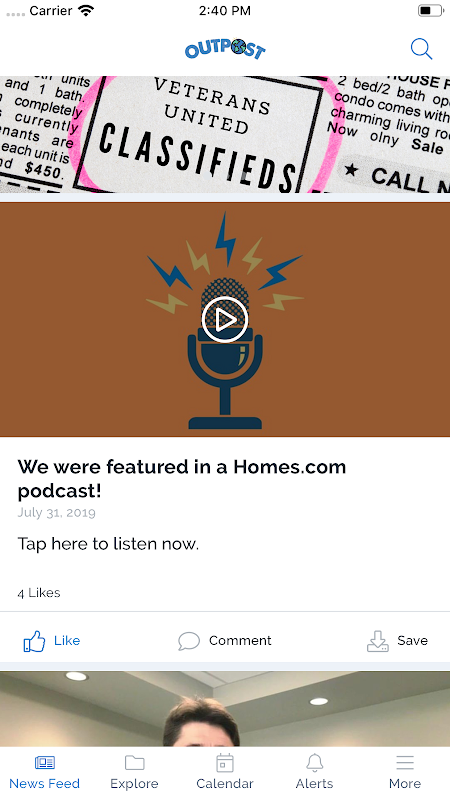This screenshot has width=450, height=800.
Task: Switch to the Explore tab
Action: point(135,772)
